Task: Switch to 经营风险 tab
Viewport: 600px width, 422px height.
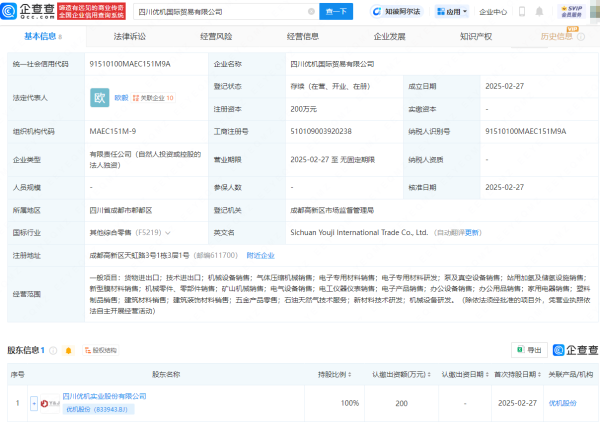Action: pos(216,36)
